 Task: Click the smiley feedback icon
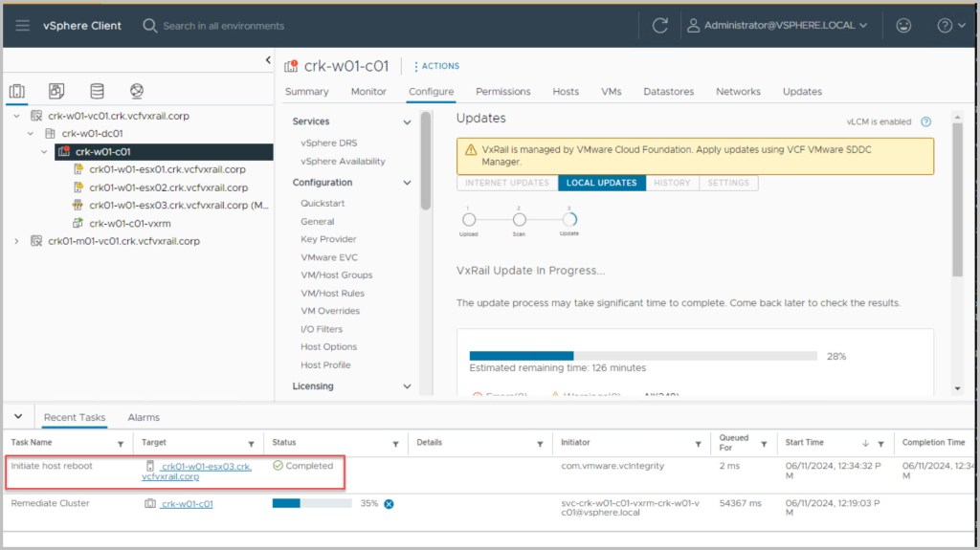tap(903, 26)
